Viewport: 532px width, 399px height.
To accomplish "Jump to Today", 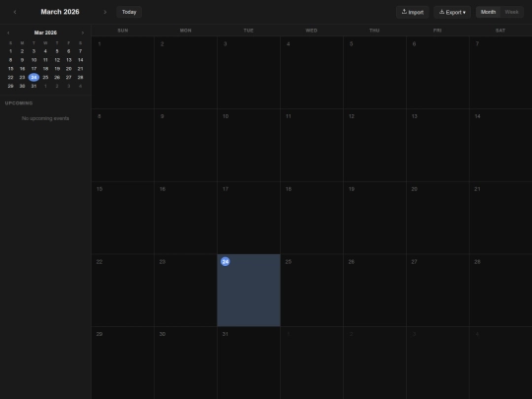I will click(x=129, y=12).
